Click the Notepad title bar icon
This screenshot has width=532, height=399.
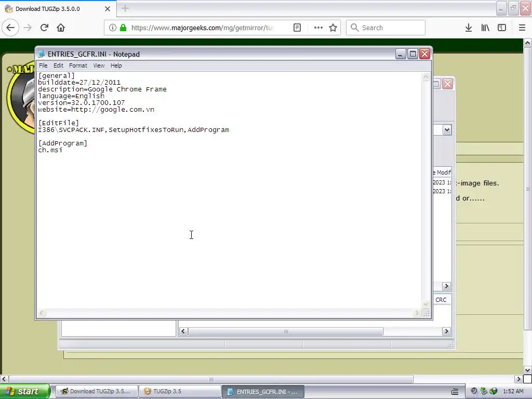click(42, 54)
